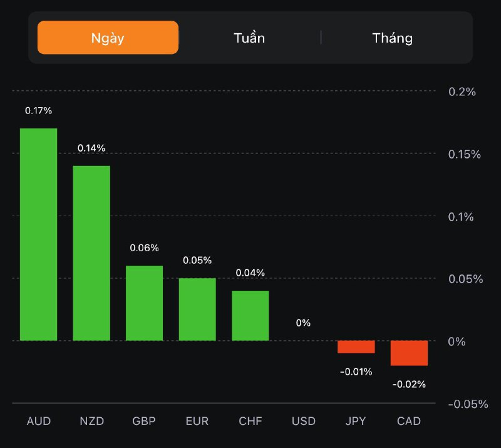Switch to the Tuần tab

click(249, 38)
